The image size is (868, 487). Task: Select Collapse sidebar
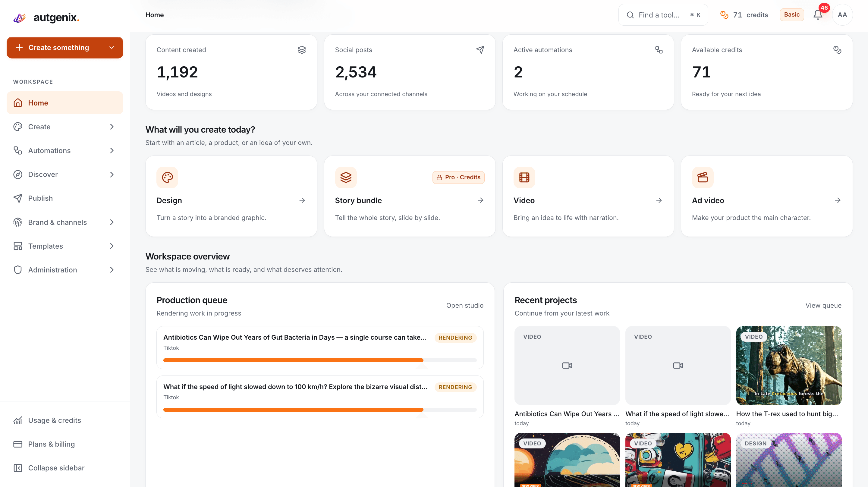coord(65,468)
